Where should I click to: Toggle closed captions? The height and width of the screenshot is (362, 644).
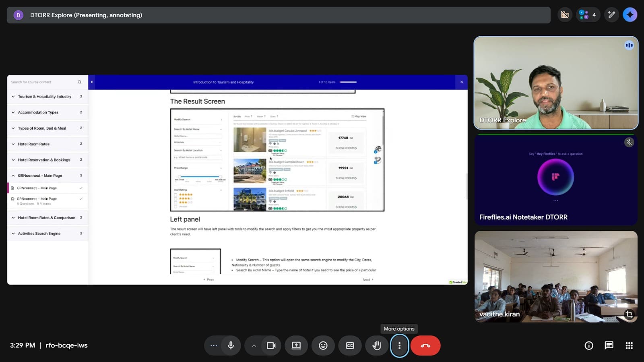pos(350,345)
